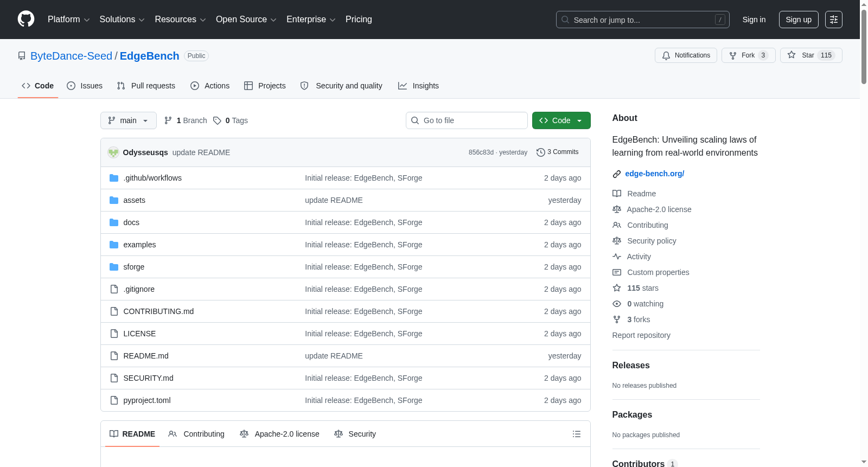Click the repository icon before ByteDance-Seed
868x467 pixels.
pos(22,56)
